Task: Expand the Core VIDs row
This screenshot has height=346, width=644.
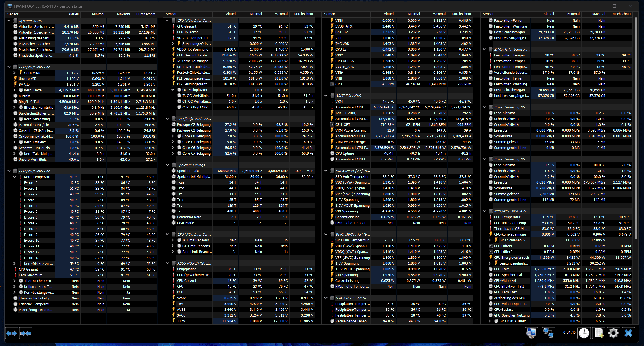Action: pyautogui.click(x=15, y=73)
